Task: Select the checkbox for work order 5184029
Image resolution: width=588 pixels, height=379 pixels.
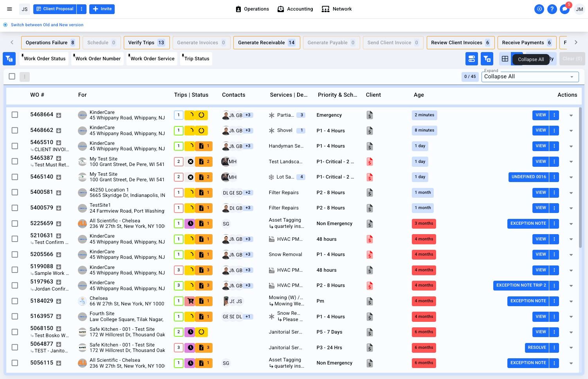Action: [x=15, y=301]
